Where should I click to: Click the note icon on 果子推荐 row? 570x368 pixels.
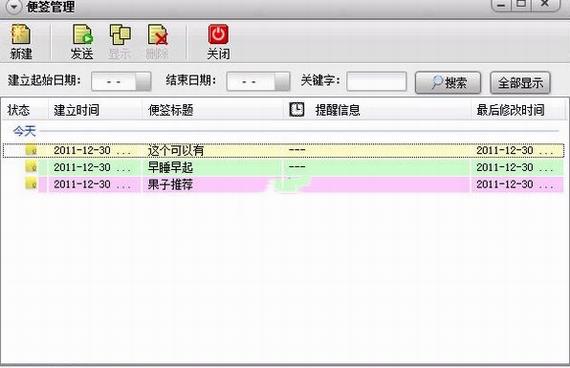(31, 183)
